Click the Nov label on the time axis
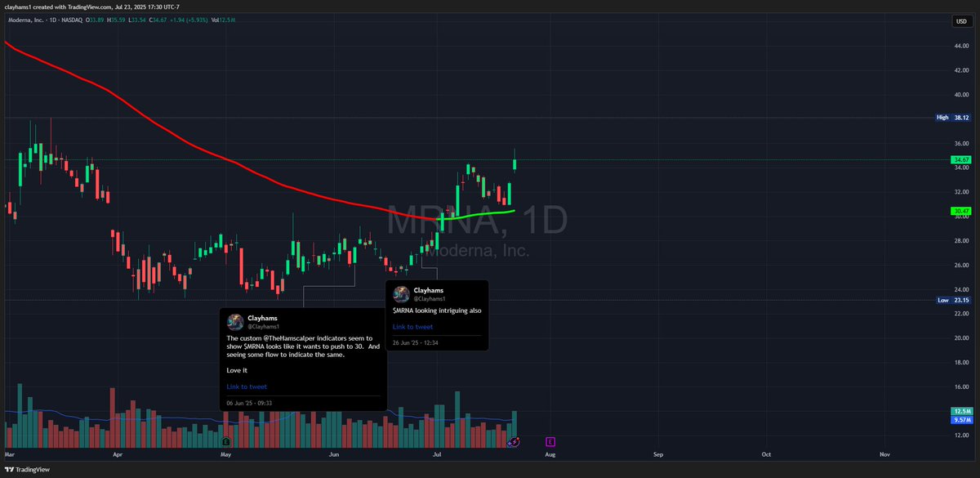Viewport: 980px width, 478px height. pos(885,453)
